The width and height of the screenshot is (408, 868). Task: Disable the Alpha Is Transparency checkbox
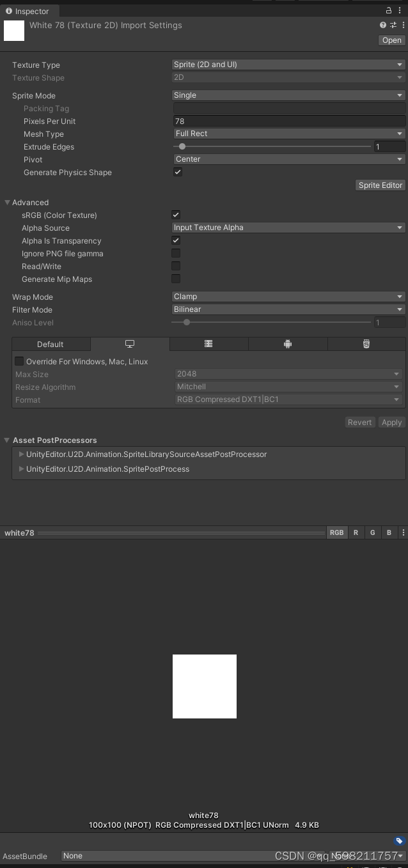[x=175, y=240]
